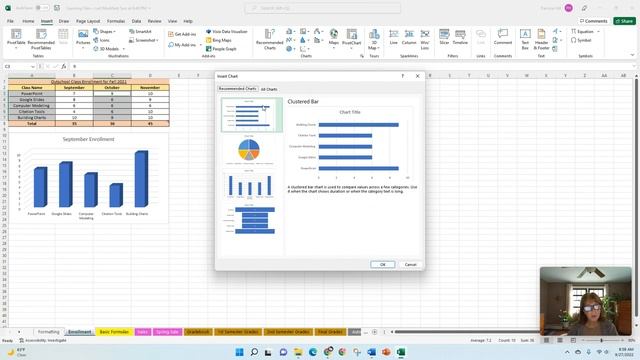Open the taskbar search icon
The width and height of the screenshot is (640, 360).
254,352
